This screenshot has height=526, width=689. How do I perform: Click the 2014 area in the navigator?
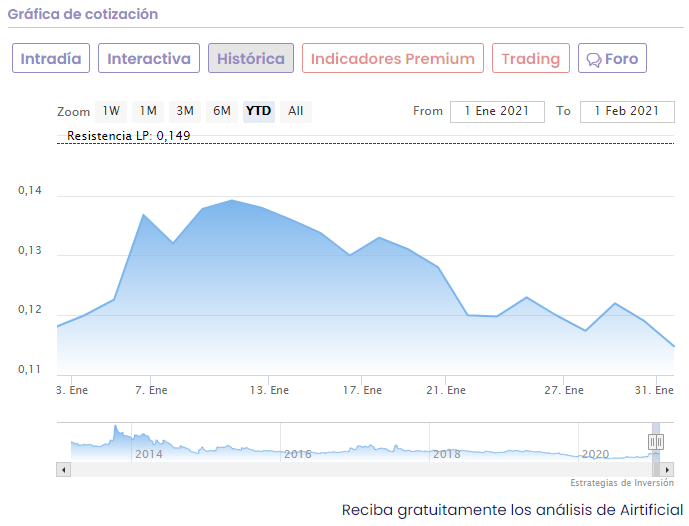149,454
